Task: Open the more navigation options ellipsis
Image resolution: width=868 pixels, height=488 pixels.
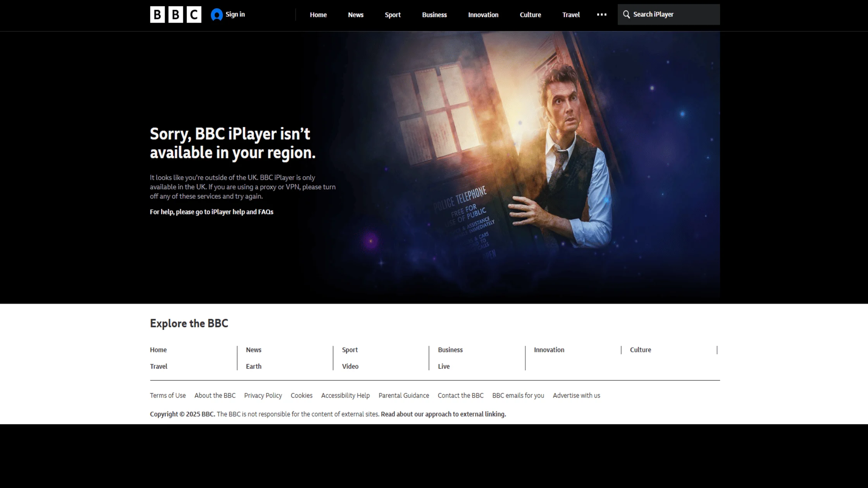Action: click(x=602, y=15)
